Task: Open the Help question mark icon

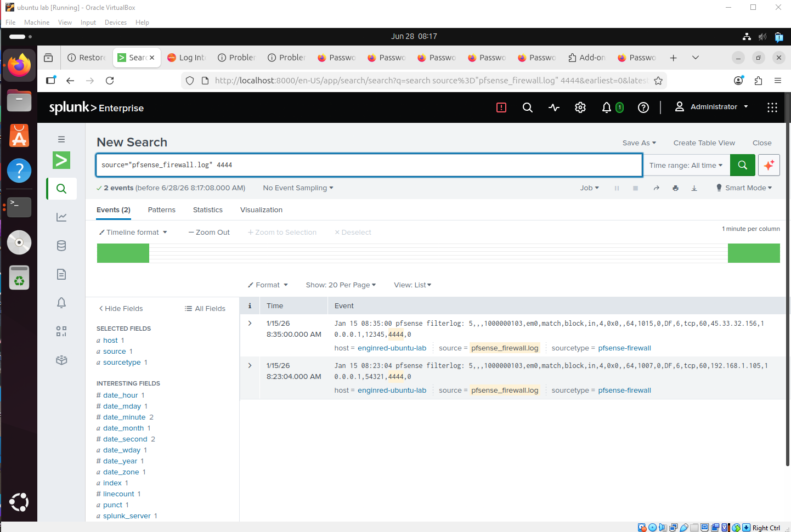Action: pos(643,107)
